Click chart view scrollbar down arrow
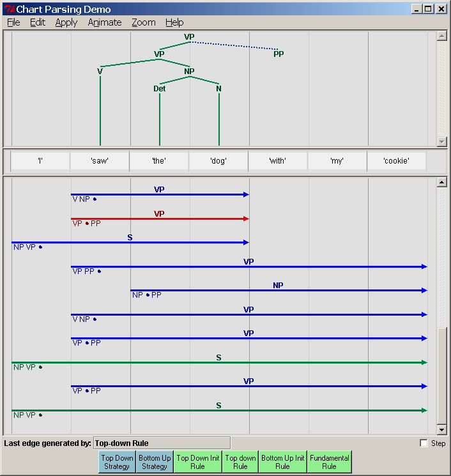Viewport: 451px width, 476px height. tap(441, 429)
